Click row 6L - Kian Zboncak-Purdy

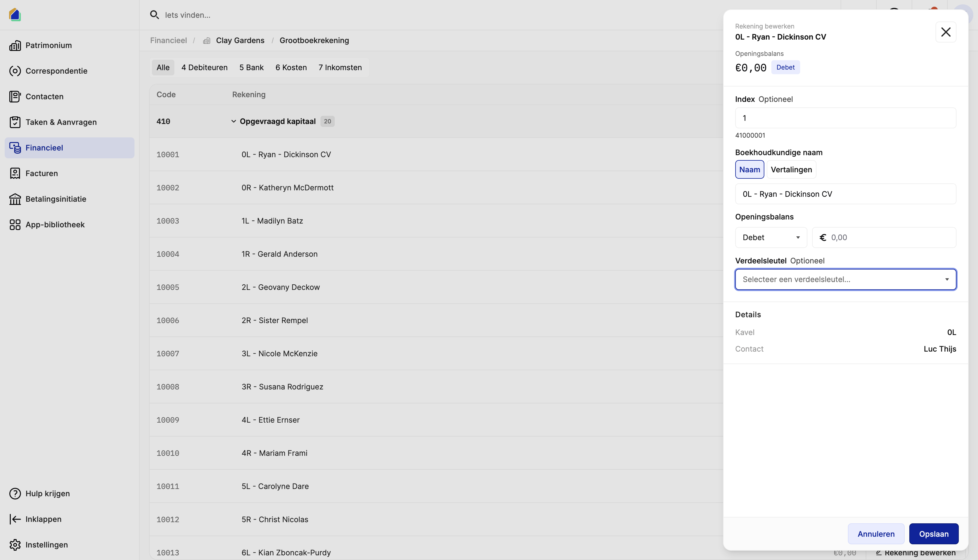tap(436, 548)
